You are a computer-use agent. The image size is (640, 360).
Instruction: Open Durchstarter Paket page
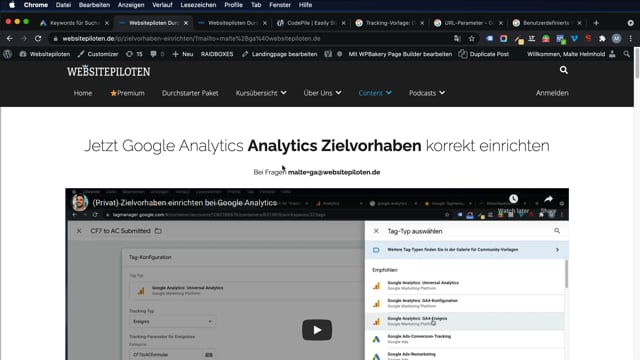pyautogui.click(x=190, y=93)
